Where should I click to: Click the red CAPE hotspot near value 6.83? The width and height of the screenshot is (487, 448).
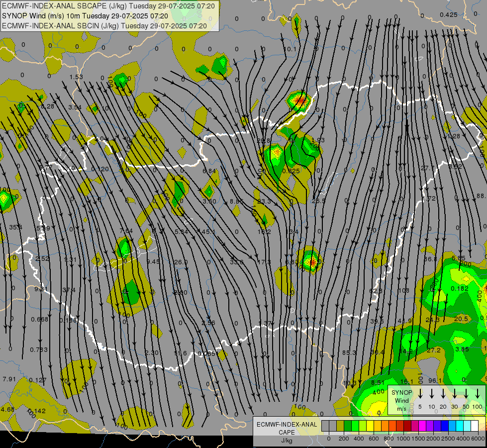tap(312, 262)
